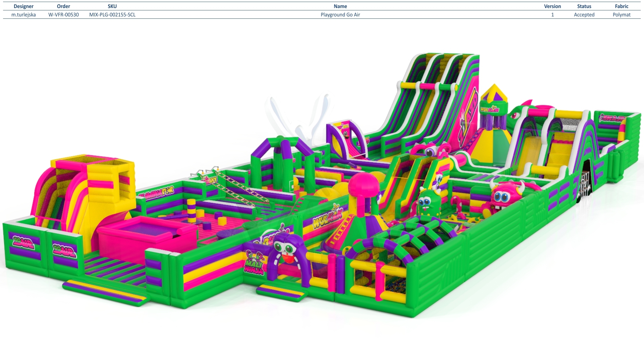
Task: Click the version value 1
Action: point(552,15)
